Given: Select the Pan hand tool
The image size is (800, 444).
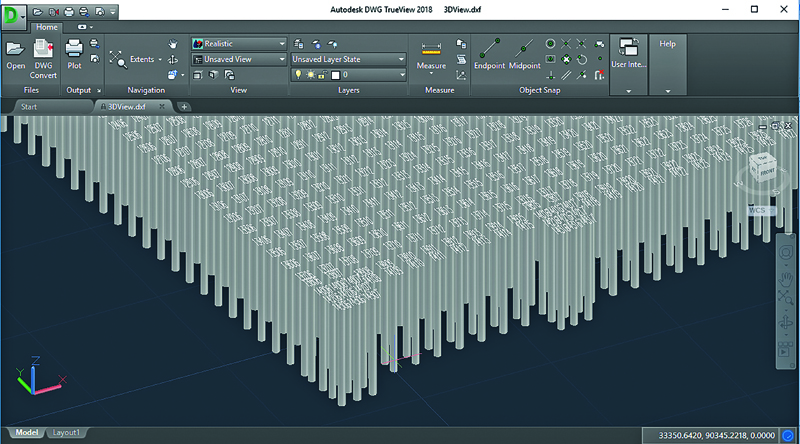Looking at the screenshot, I should [x=173, y=44].
